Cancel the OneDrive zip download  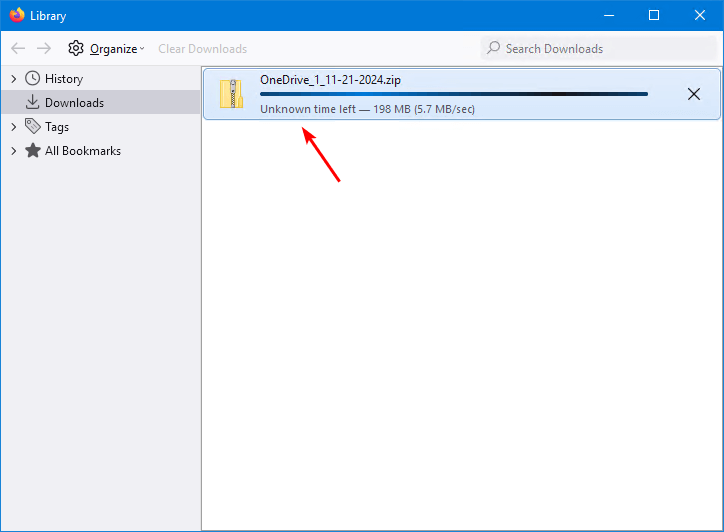694,94
